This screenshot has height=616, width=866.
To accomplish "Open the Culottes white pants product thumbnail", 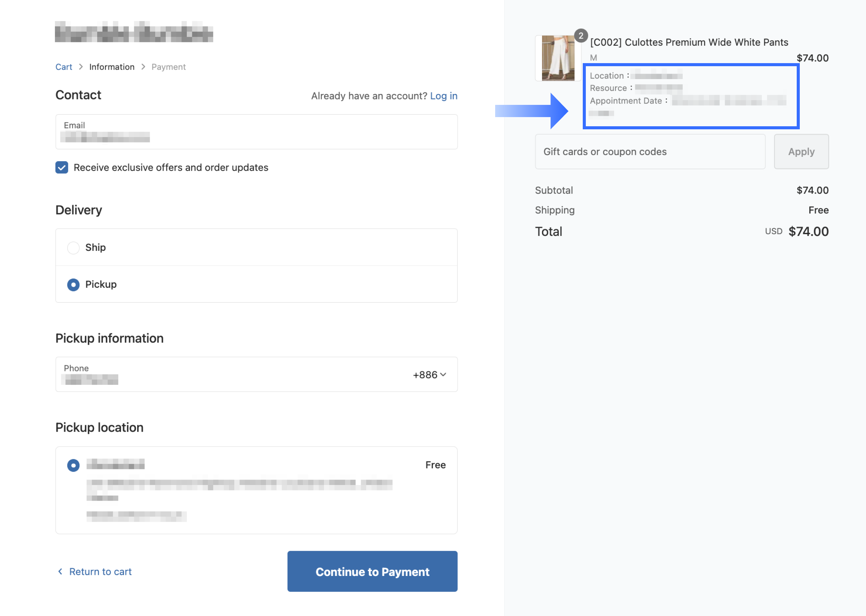I will pyautogui.click(x=558, y=58).
